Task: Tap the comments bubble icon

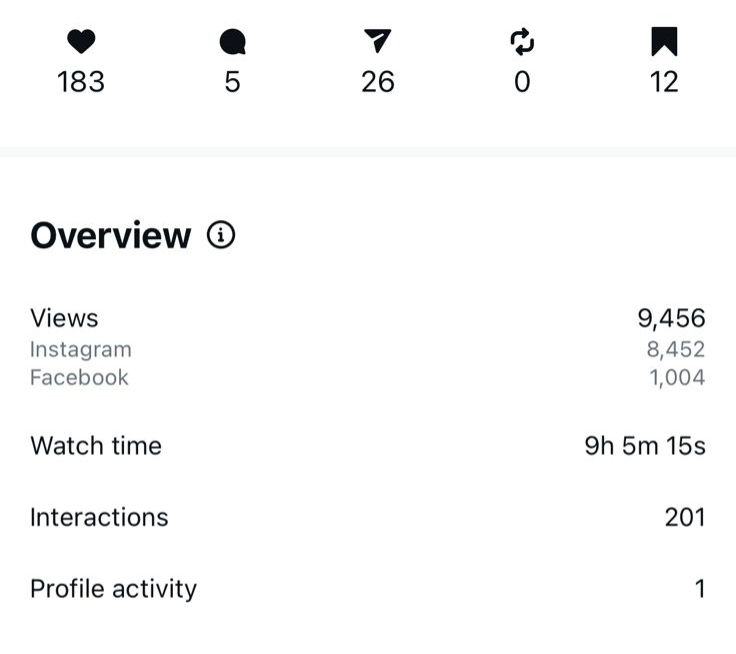Action: [x=232, y=42]
